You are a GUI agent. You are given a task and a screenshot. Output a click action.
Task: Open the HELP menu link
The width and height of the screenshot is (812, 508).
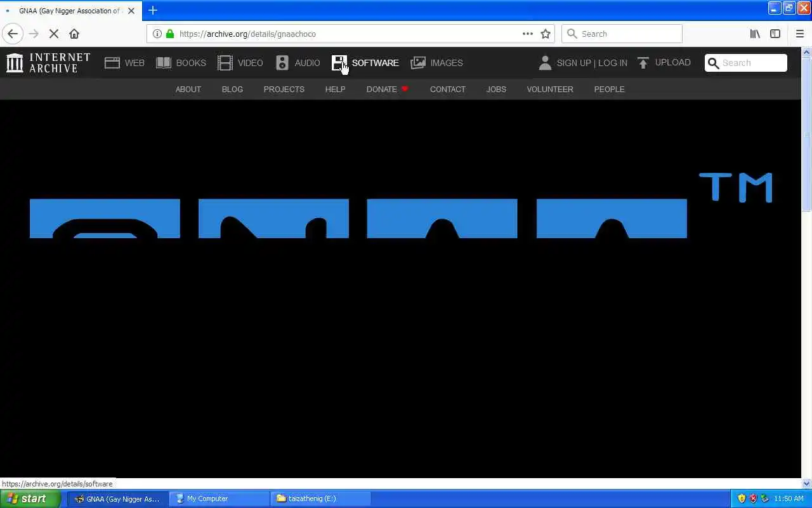tap(335, 89)
